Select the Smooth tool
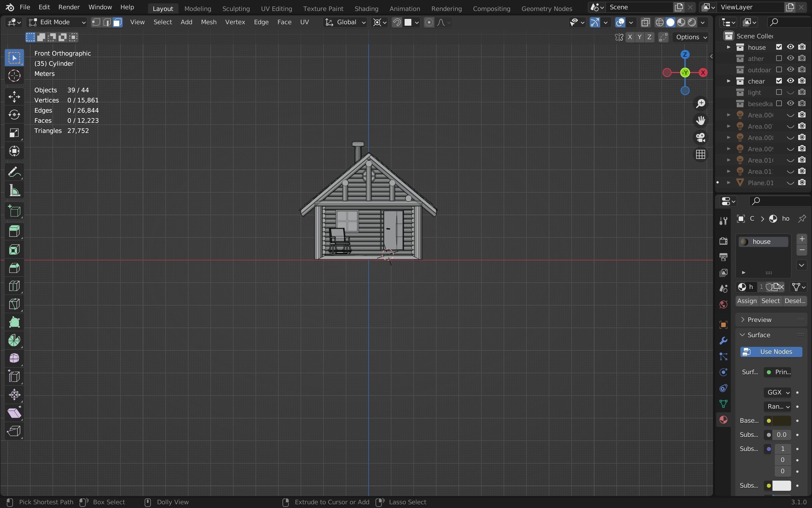This screenshot has height=508, width=812. [x=14, y=358]
